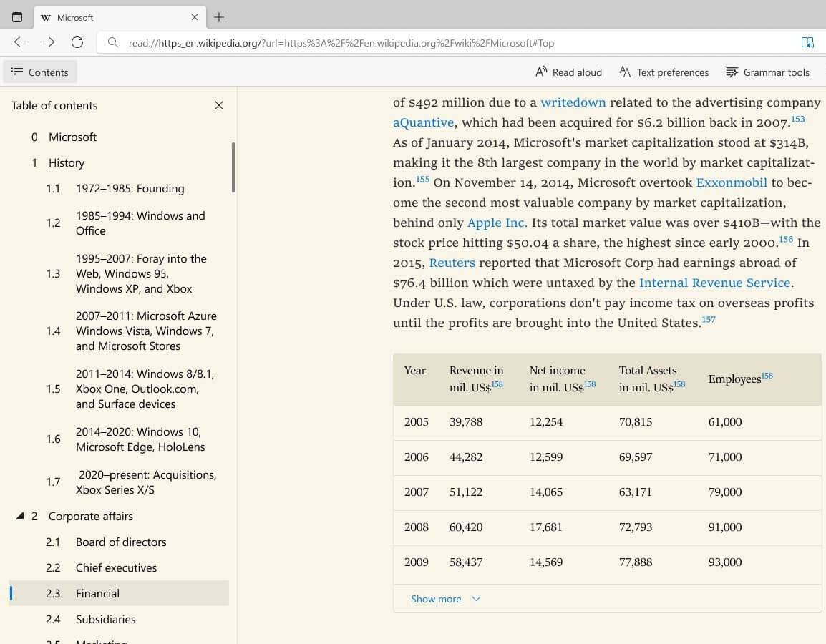826x644 pixels.
Task: Open citation 158 in Net income header
Action: tap(590, 384)
